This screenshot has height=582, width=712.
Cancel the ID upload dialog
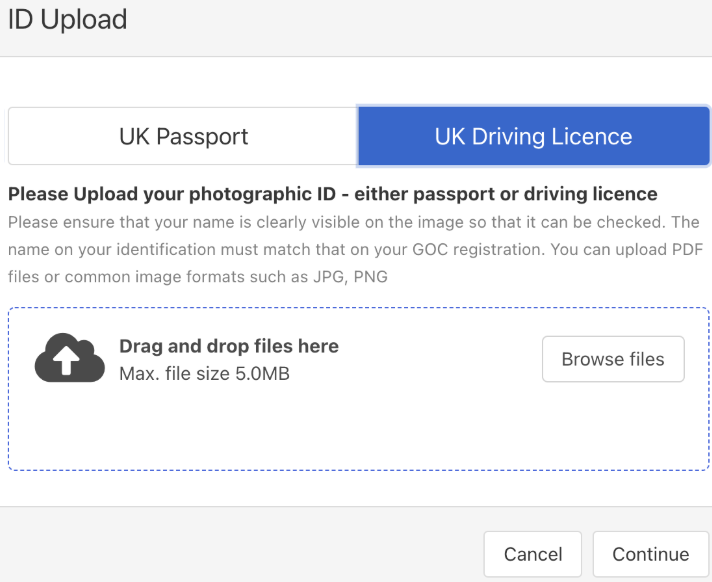(533, 554)
